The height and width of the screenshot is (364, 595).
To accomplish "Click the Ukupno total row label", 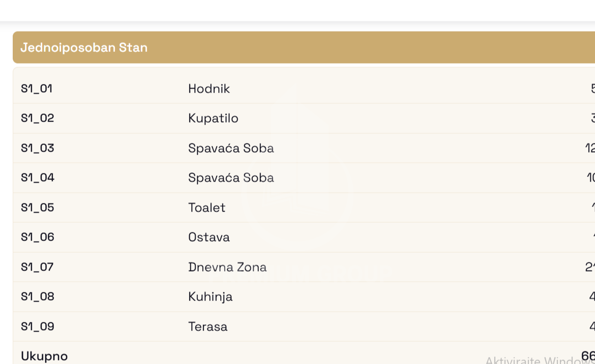I will [x=44, y=356].
